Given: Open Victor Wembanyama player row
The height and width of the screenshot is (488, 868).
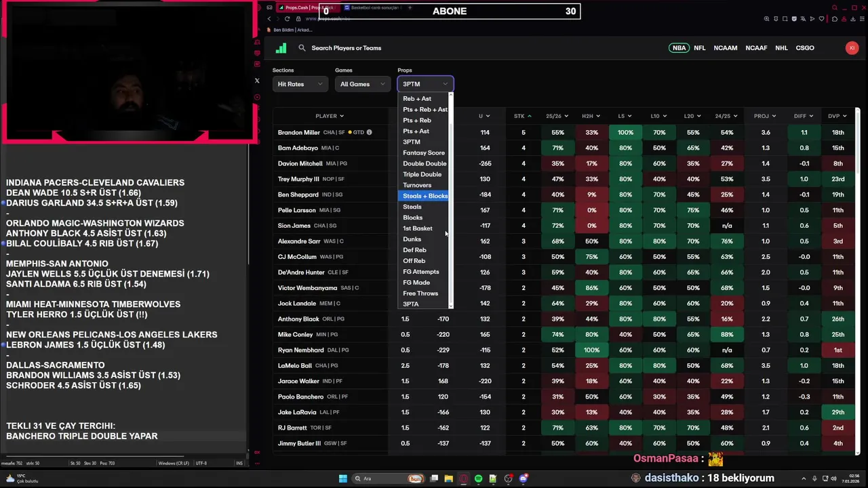Looking at the screenshot, I should tap(565, 288).
